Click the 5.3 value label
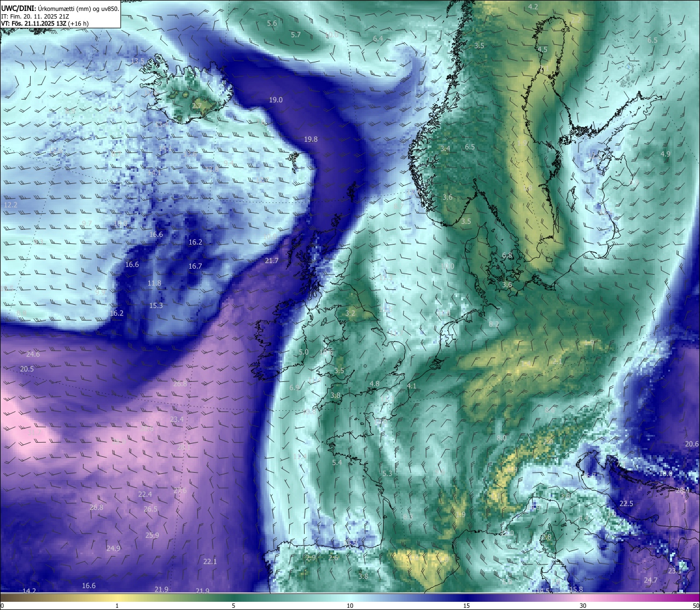This screenshot has height=610, width=700. click(x=387, y=474)
